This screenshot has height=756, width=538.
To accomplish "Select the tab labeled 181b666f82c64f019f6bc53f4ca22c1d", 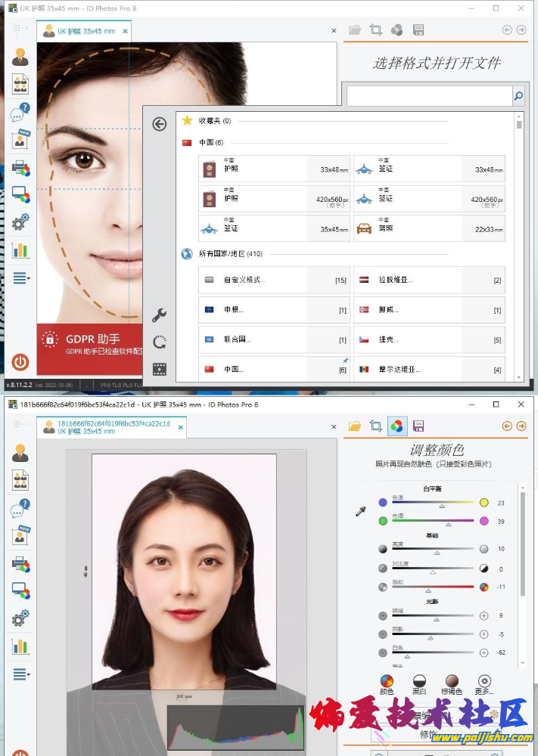I will point(112,427).
